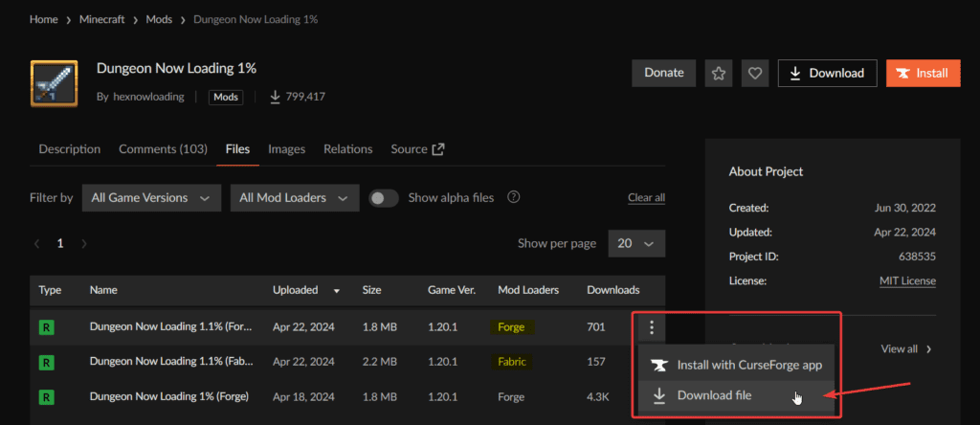
Task: Open three-dot menu for first file row
Action: pyautogui.click(x=652, y=327)
